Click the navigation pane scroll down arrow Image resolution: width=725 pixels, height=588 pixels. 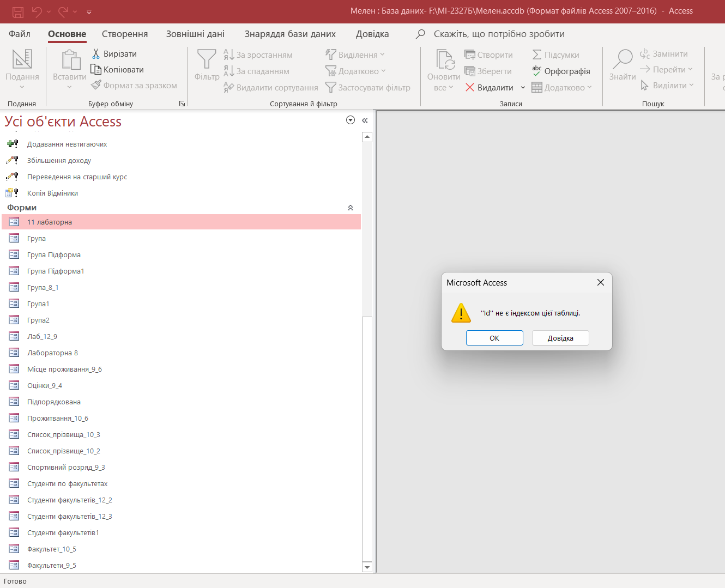coord(367,567)
